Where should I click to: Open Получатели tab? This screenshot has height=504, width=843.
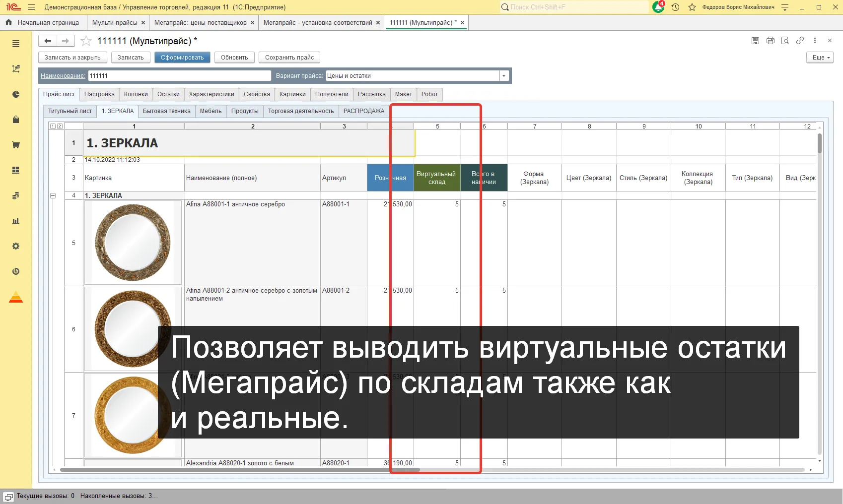pyautogui.click(x=332, y=94)
